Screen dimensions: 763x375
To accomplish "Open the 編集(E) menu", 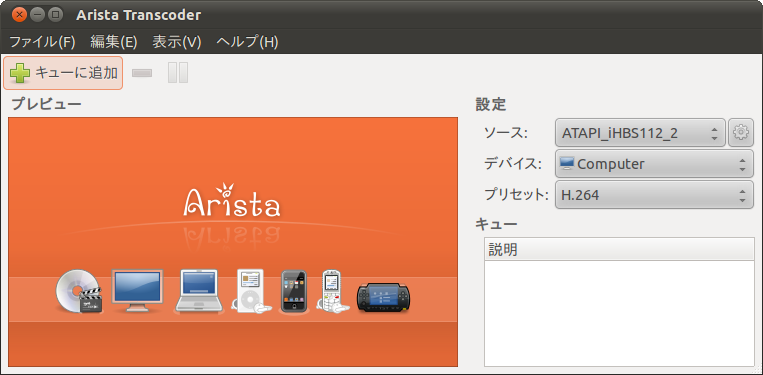I will [x=114, y=42].
